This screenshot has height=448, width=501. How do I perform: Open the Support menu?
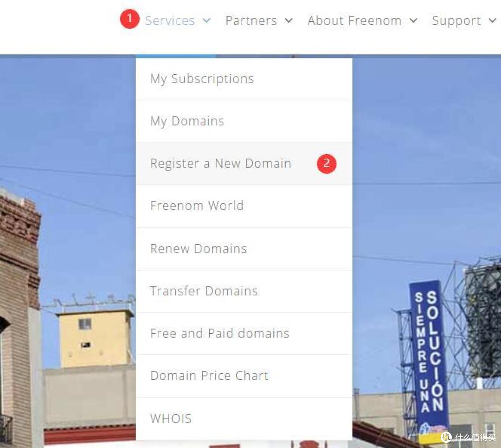(456, 21)
